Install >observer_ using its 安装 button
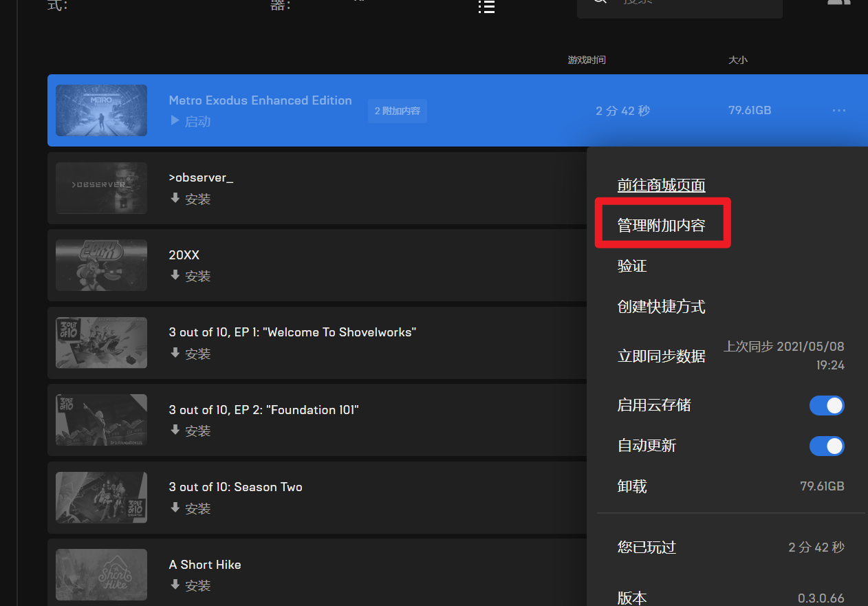 coord(190,199)
